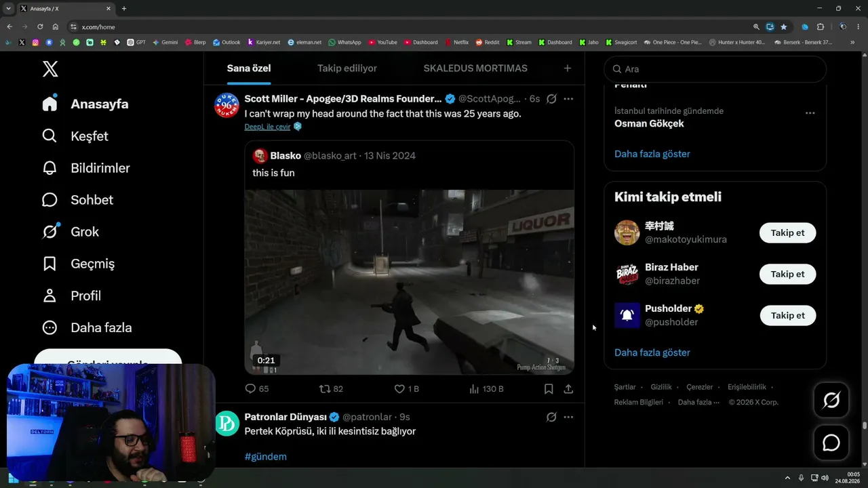Click Patronlar Dünyası profile avatar
Screen dimensions: 868x488
[x=227, y=423]
